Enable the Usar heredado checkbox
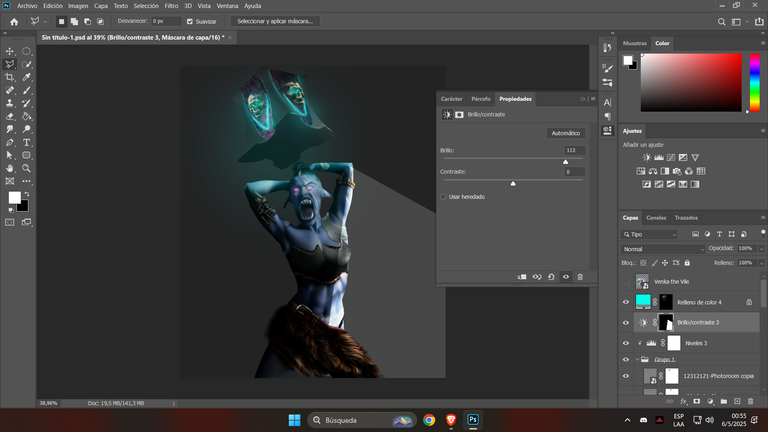Viewport: 768px width, 432px height. (443, 197)
